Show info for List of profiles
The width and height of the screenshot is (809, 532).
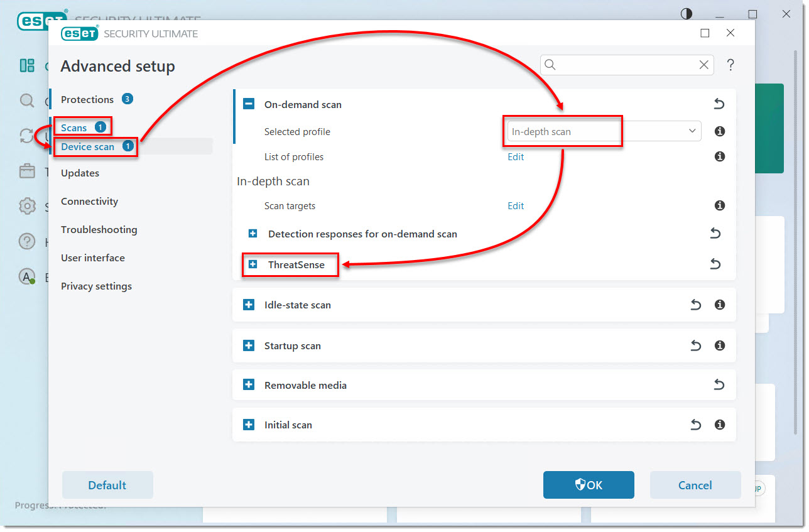click(x=720, y=156)
